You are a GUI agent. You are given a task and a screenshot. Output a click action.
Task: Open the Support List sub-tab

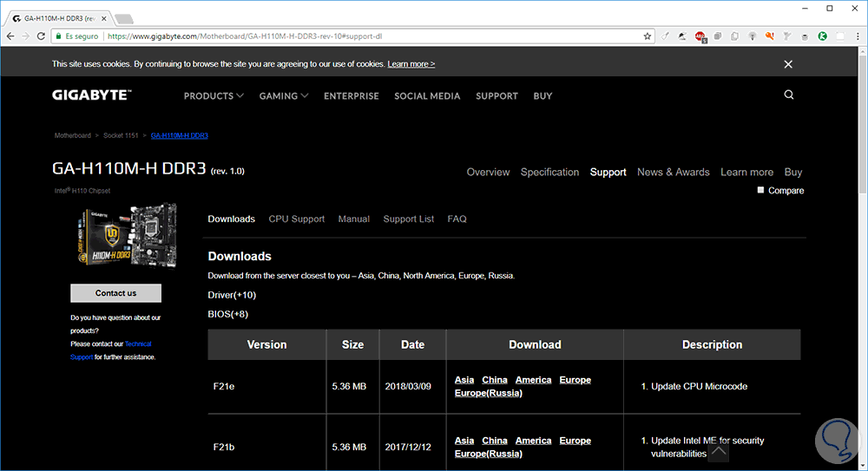(x=409, y=219)
